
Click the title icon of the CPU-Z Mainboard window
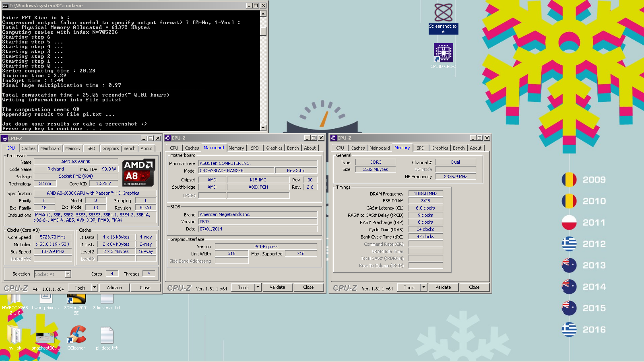pos(168,138)
